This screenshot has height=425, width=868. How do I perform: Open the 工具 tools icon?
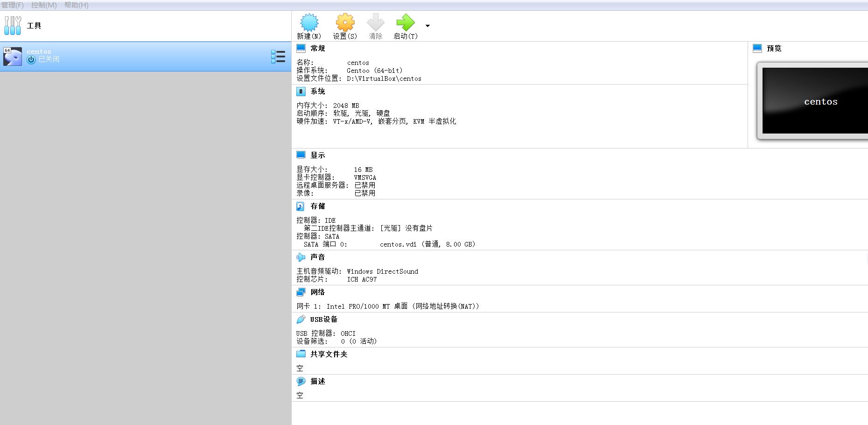coord(13,26)
